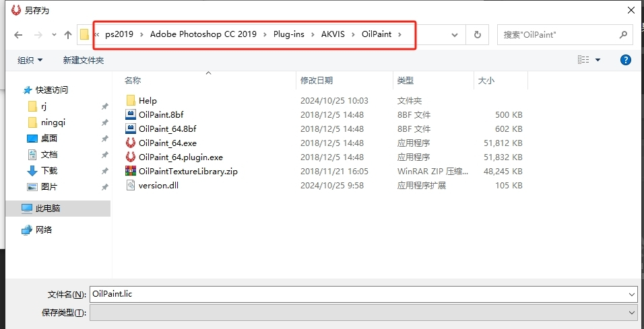Viewport: 644px width, 329px height.
Task: Change view layout icon
Action: click(x=583, y=60)
